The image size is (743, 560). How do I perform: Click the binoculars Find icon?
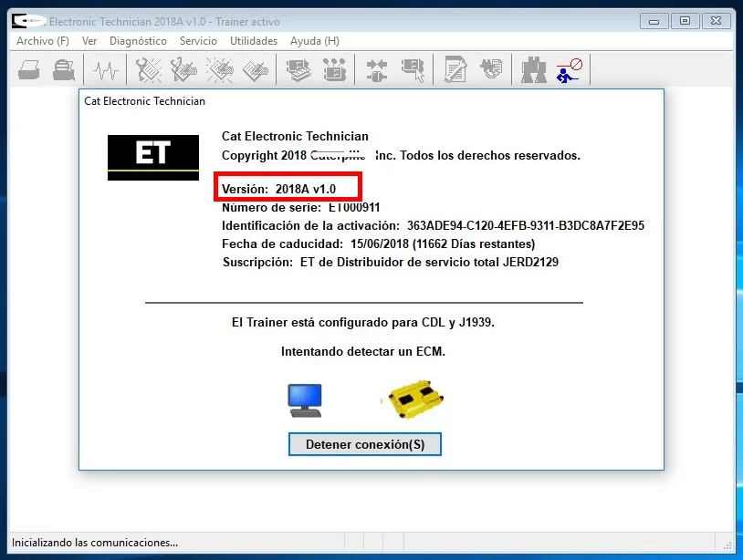(x=534, y=70)
